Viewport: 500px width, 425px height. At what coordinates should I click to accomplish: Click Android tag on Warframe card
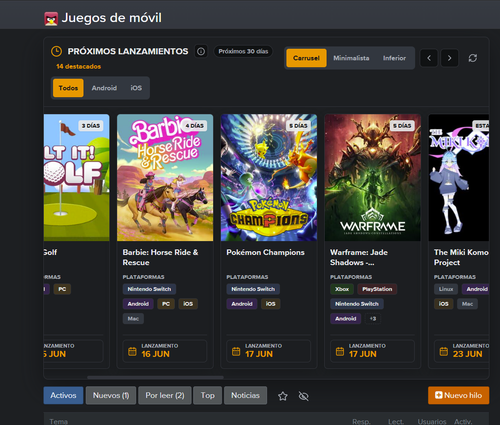click(x=346, y=319)
